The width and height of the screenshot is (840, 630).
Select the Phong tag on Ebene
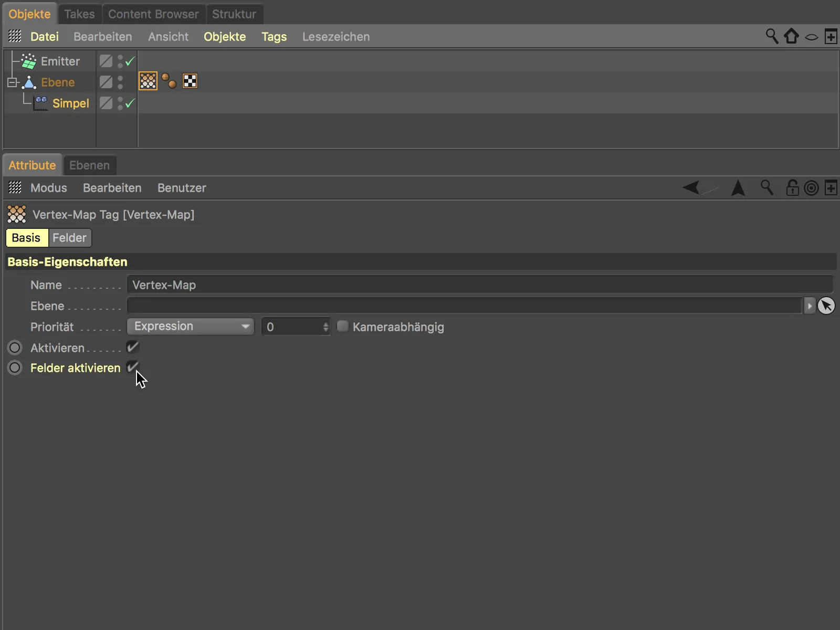tap(169, 81)
